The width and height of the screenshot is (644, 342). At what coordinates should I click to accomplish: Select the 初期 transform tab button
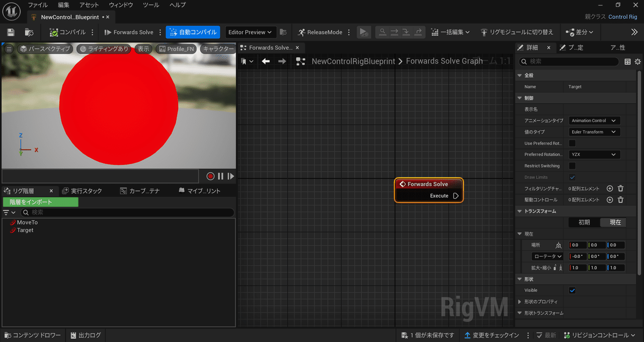[584, 222]
